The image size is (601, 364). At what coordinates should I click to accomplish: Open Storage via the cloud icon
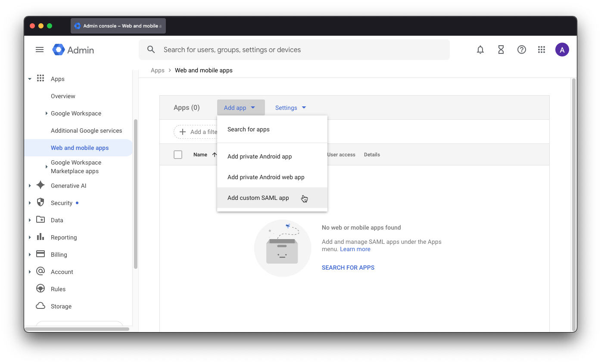(40, 306)
